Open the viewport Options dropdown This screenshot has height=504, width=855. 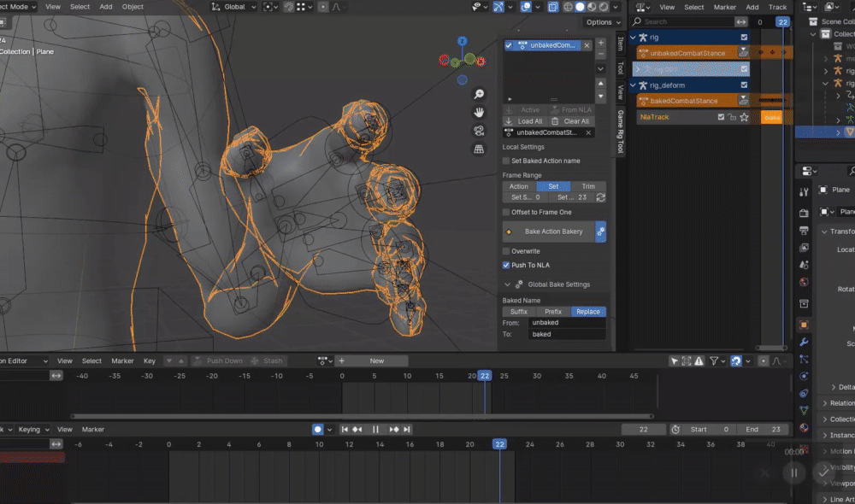602,22
